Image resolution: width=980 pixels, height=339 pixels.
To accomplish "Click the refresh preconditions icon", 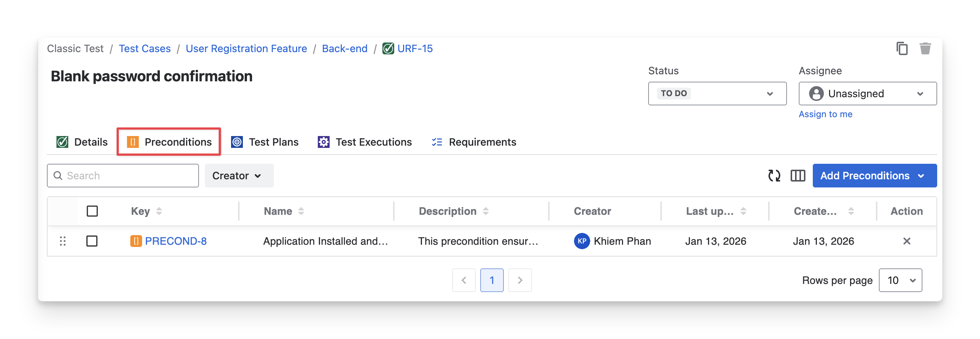I will click(x=774, y=176).
